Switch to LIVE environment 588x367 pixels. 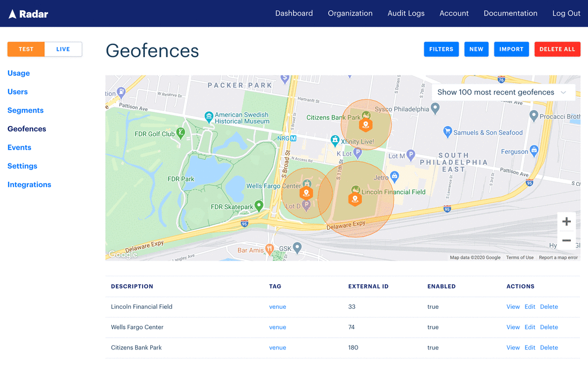tap(63, 49)
